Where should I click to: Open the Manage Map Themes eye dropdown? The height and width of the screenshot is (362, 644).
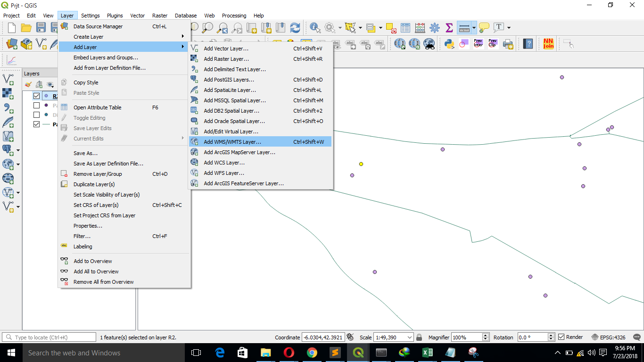tap(50, 85)
